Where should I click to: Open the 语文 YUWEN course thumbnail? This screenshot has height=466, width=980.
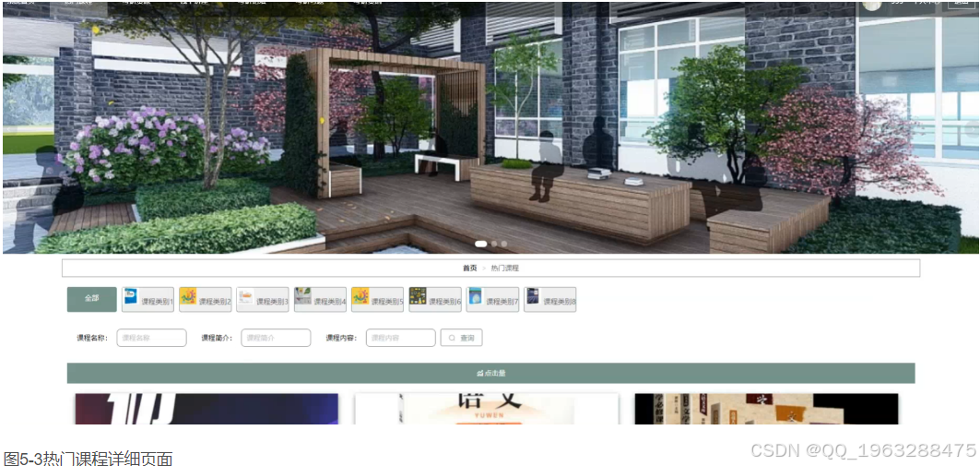[486, 409]
